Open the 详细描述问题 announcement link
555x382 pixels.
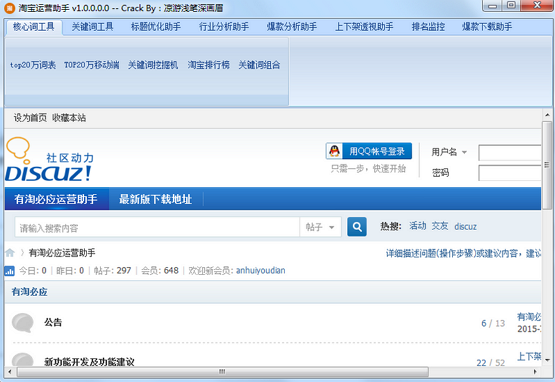click(463, 253)
